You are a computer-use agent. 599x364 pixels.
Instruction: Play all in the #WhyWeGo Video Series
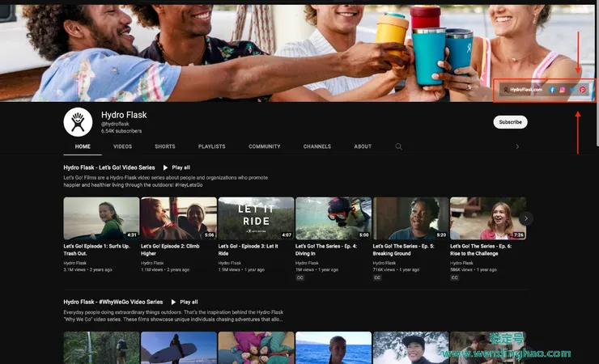(185, 302)
